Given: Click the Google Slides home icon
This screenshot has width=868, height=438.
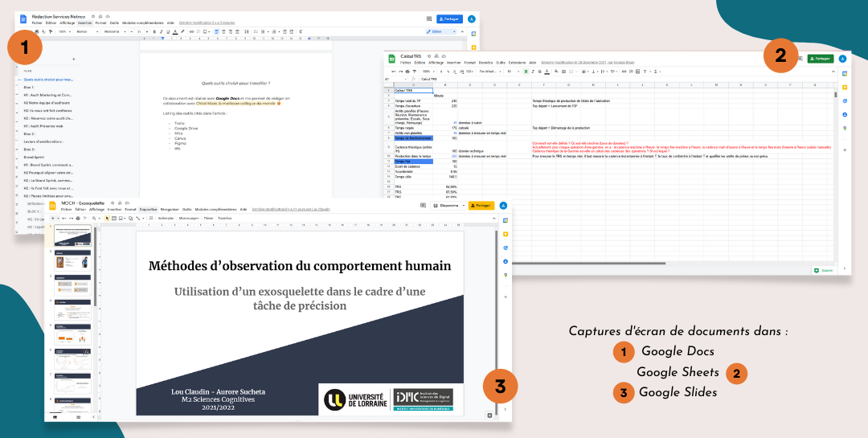Looking at the screenshot, I should (x=52, y=206).
